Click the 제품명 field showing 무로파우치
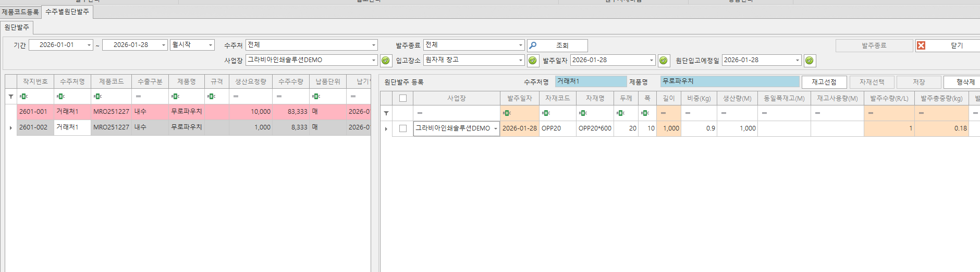This screenshot has height=272, width=980. 730,81
